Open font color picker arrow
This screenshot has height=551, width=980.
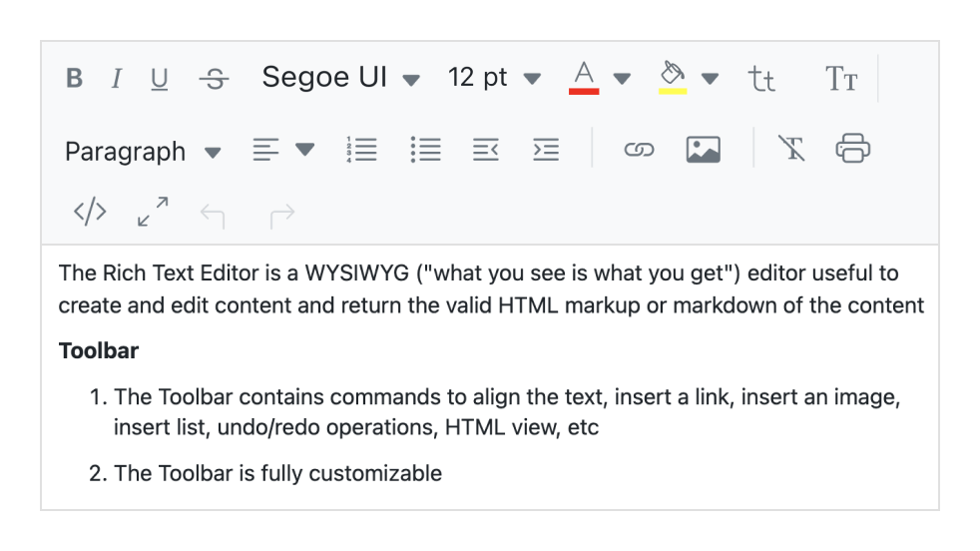click(622, 78)
